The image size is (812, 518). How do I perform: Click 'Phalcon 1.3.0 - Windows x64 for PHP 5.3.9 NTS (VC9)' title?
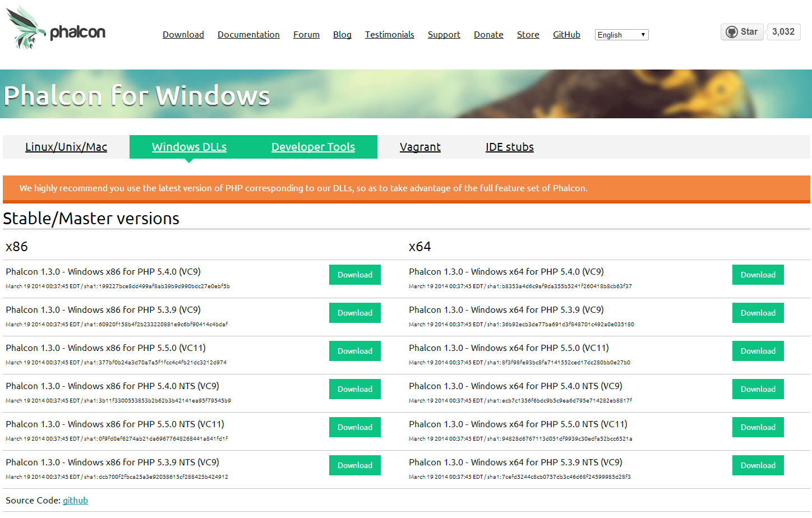tap(515, 462)
